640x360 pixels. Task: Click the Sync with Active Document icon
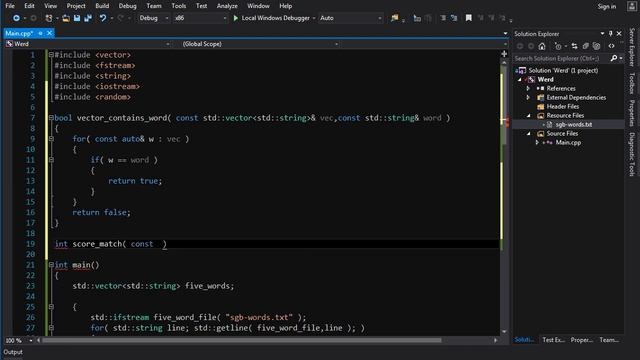point(574,46)
